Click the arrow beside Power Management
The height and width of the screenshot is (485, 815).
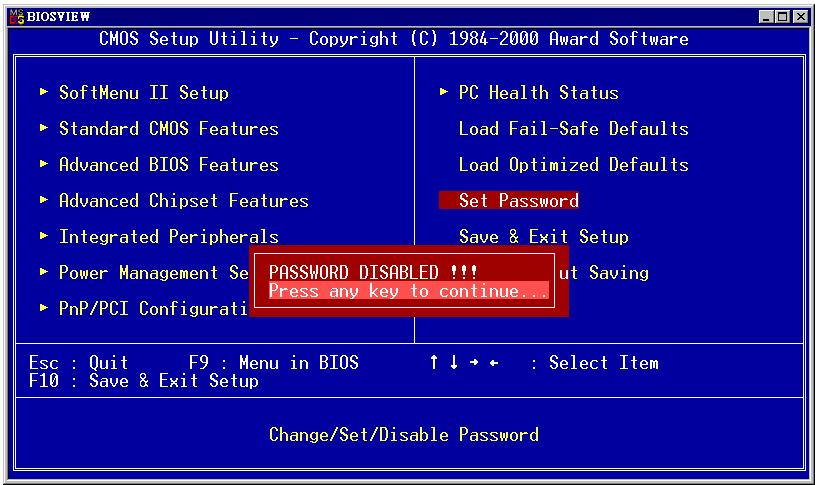44,272
